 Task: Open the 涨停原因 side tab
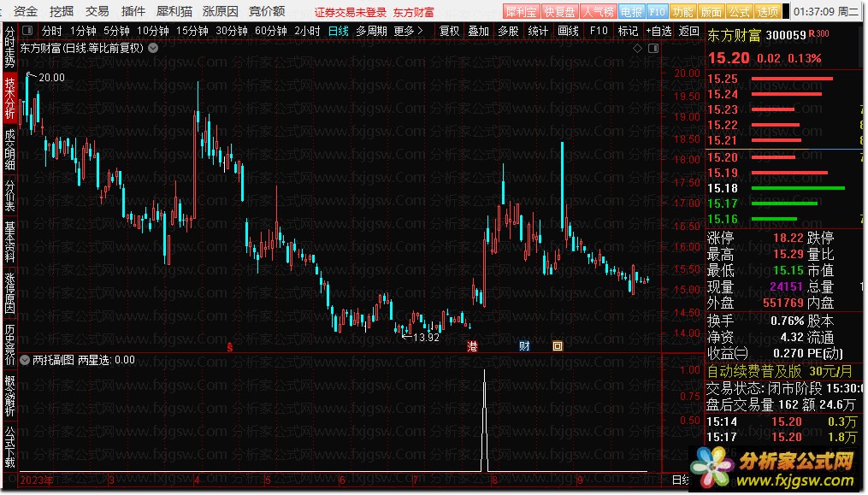point(10,293)
